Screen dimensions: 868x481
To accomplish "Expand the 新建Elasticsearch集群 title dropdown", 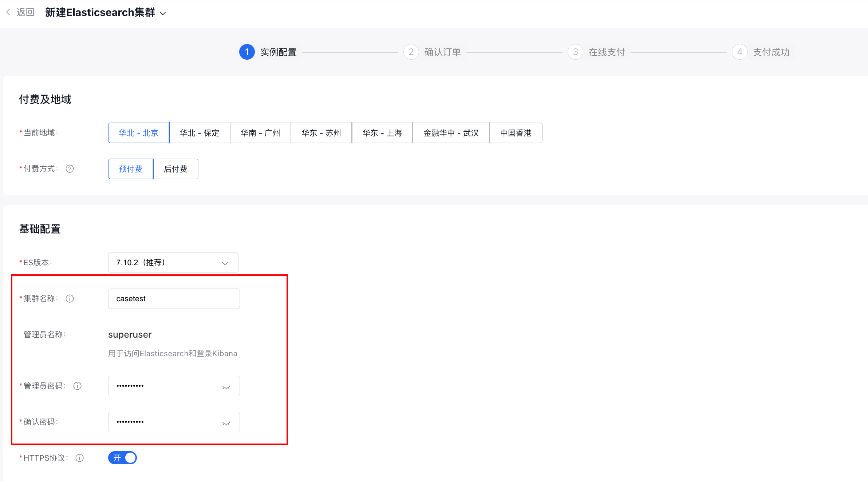I will [163, 13].
